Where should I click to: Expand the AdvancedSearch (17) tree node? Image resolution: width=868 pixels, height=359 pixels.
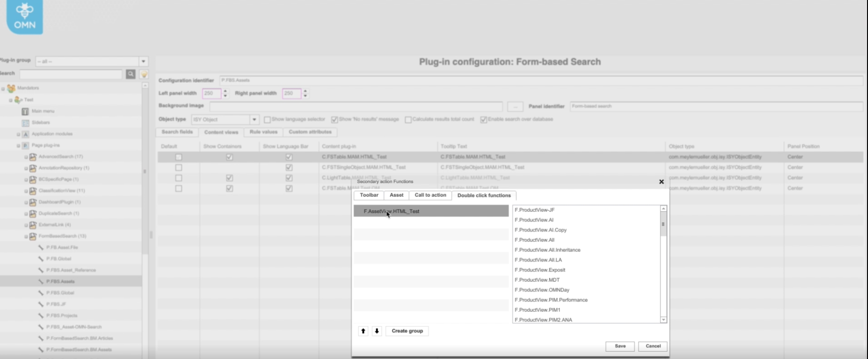(x=26, y=157)
